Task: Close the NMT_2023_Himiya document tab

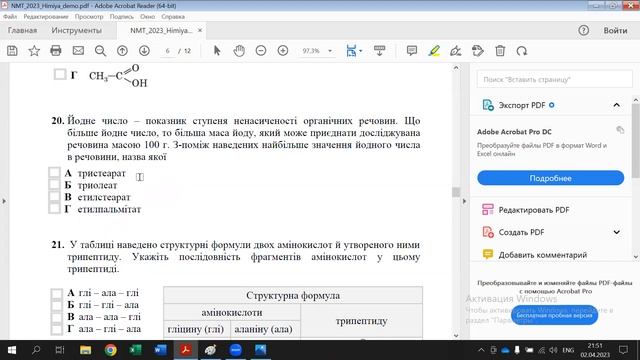Action: (x=200, y=30)
